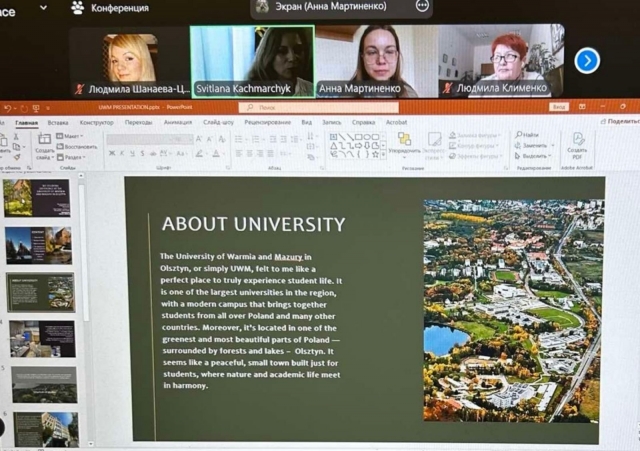Switch to the Конструктор tab
The height and width of the screenshot is (451, 640).
coord(97,122)
